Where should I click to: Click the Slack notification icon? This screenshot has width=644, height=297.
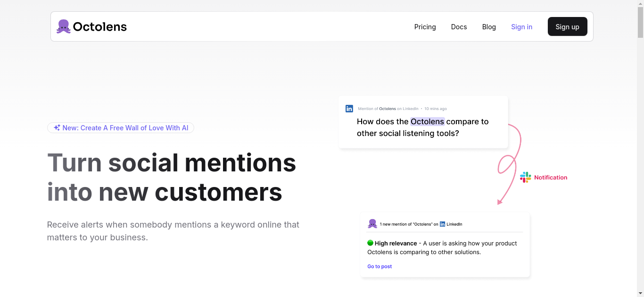coord(525,178)
